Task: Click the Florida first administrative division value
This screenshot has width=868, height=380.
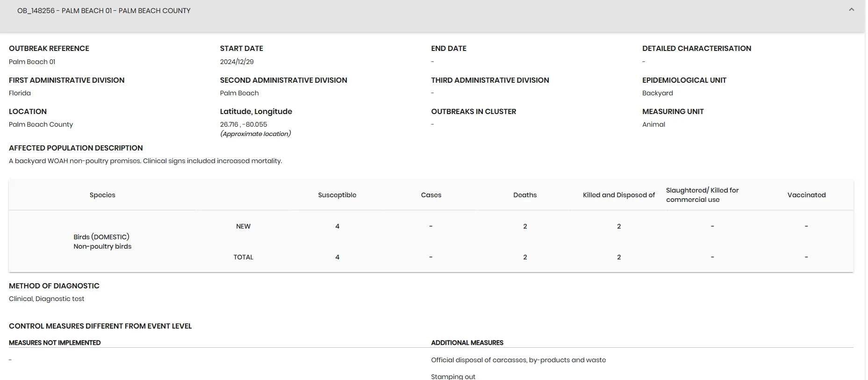Action: [x=20, y=93]
